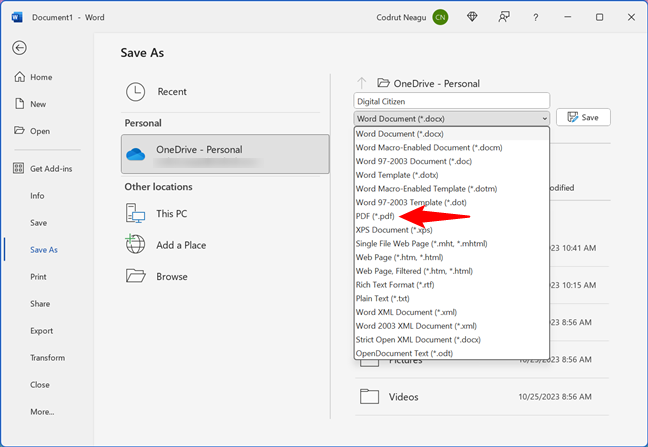This screenshot has height=447, width=648.
Task: Click the Open folder icon
Action: pos(20,131)
